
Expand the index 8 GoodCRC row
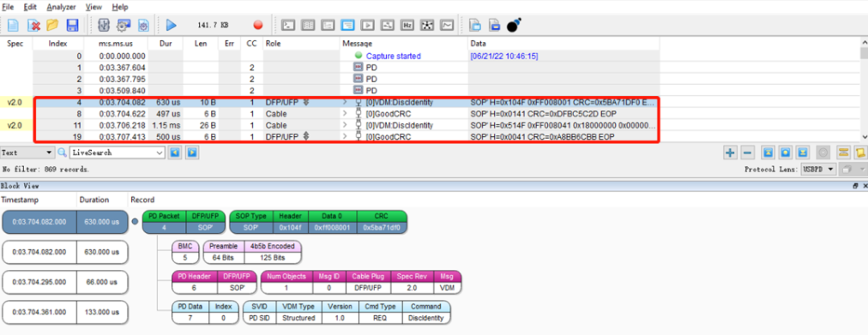click(345, 114)
